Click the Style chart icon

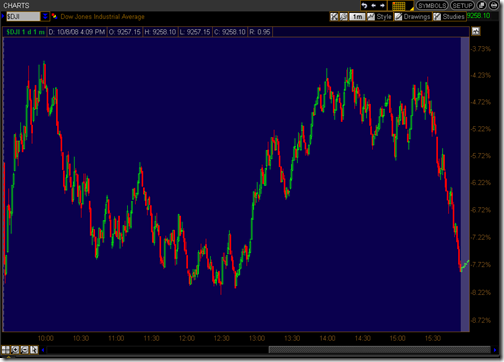pos(371,16)
